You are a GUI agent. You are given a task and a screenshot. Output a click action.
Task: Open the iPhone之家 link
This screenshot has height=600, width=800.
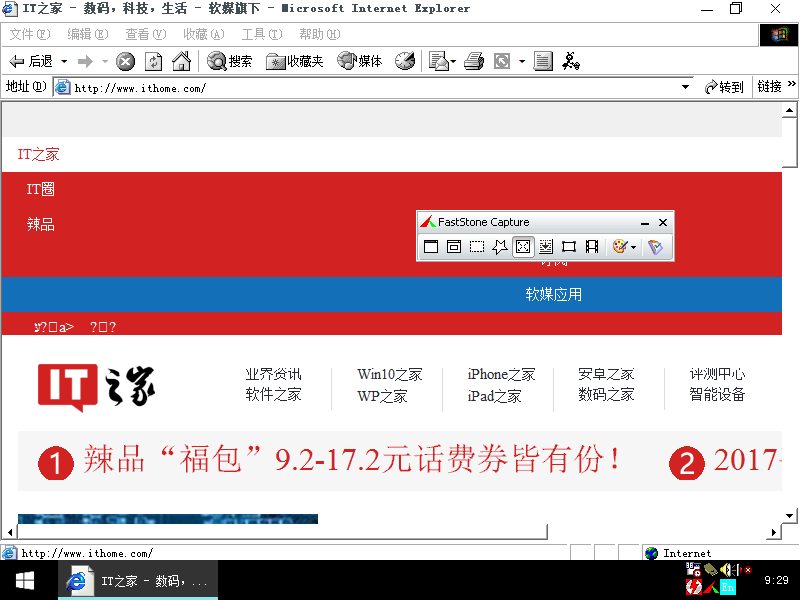pyautogui.click(x=501, y=374)
